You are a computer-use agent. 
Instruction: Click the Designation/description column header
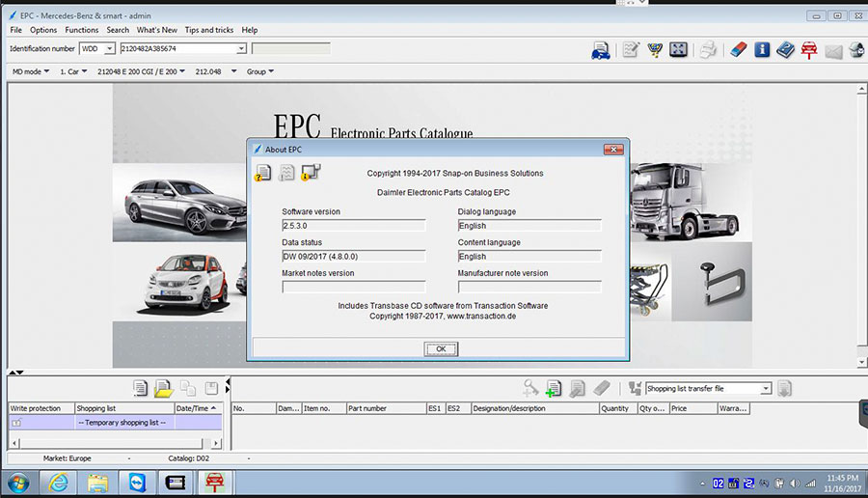(x=534, y=408)
